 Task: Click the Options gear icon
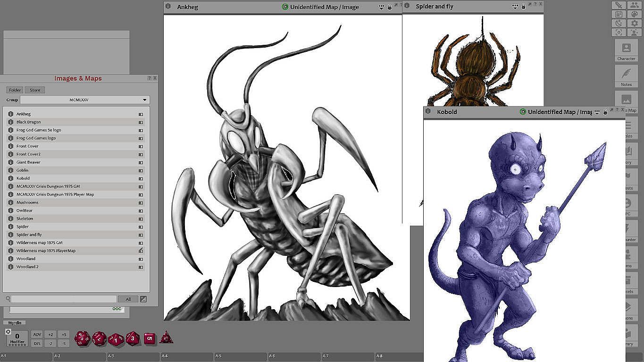click(x=634, y=23)
